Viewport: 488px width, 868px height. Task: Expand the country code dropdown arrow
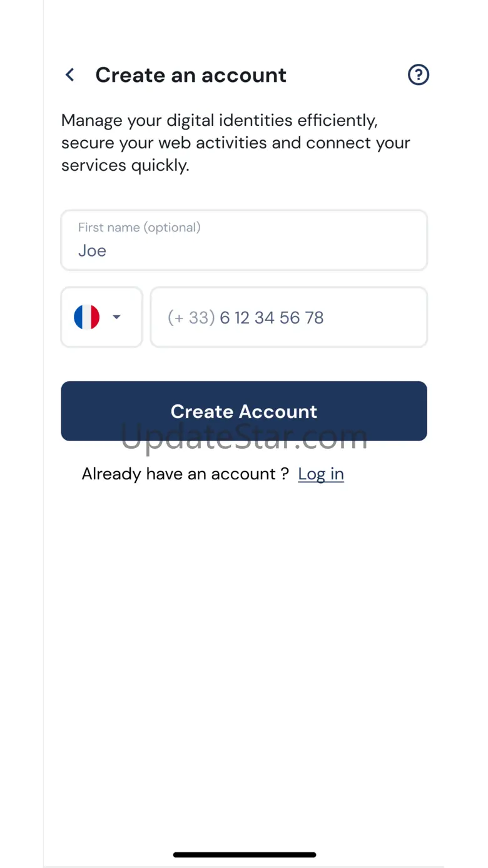[116, 317]
